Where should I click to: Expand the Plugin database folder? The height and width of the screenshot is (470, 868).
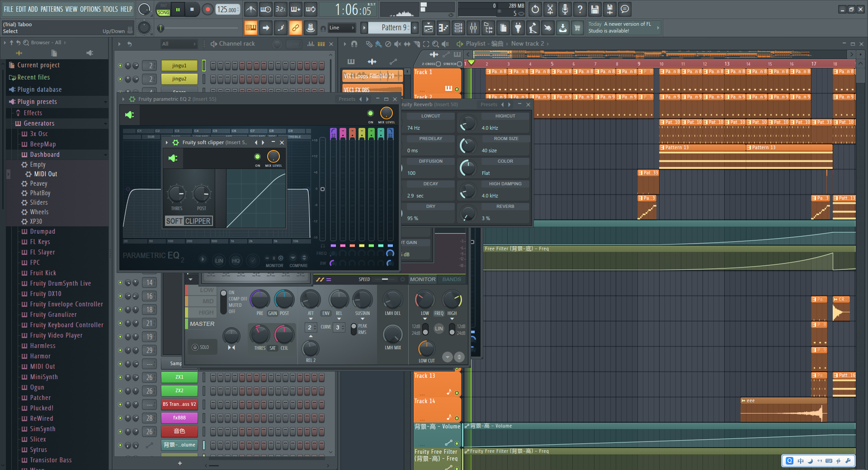tap(39, 89)
